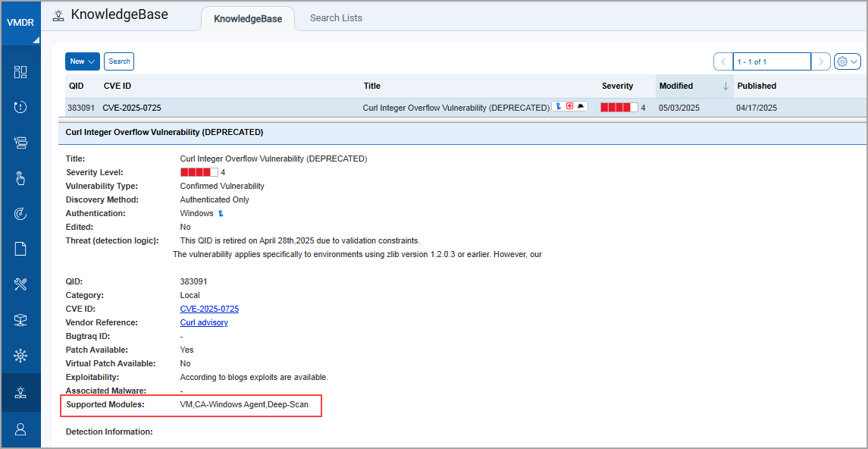
Task: Open the lightbulb KnowledgeBase sidebar icon
Action: (20, 393)
